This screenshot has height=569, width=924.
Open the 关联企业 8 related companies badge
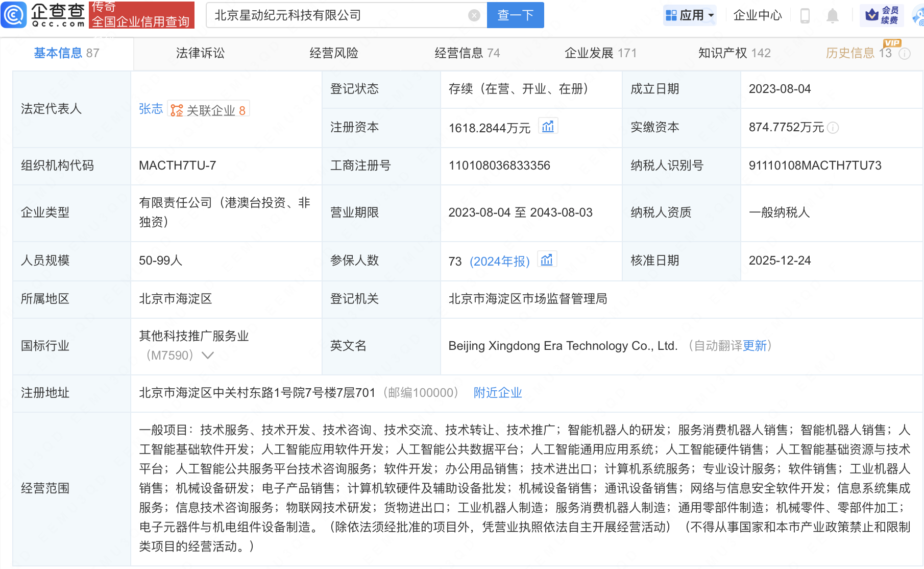tap(208, 110)
